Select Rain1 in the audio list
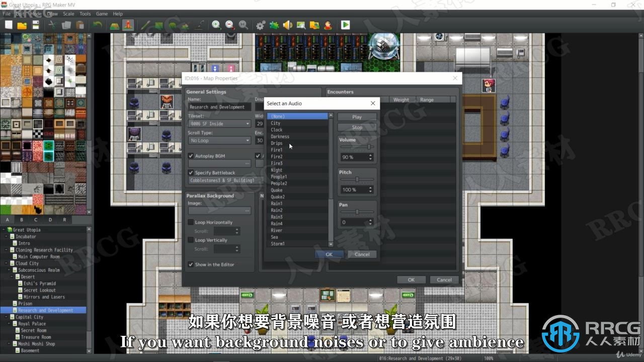 [297, 204]
